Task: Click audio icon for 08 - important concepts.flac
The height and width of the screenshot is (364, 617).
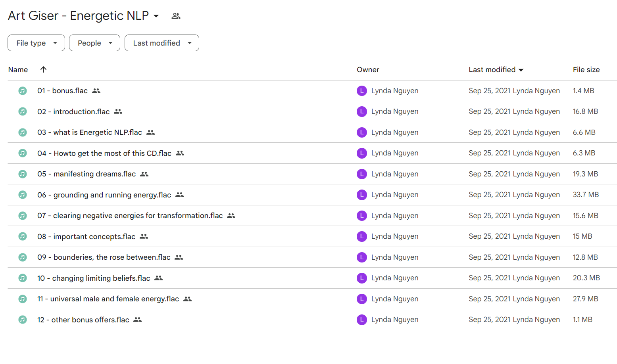Action: coord(23,236)
